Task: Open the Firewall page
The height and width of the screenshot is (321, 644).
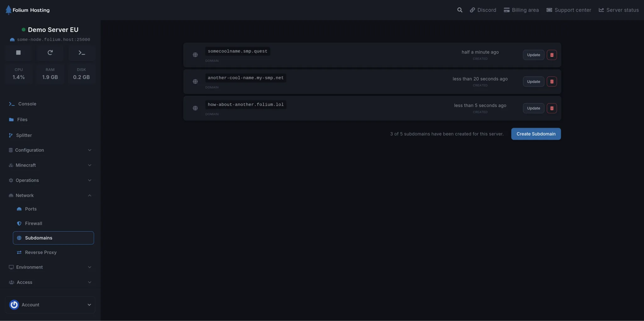Action: [33, 223]
